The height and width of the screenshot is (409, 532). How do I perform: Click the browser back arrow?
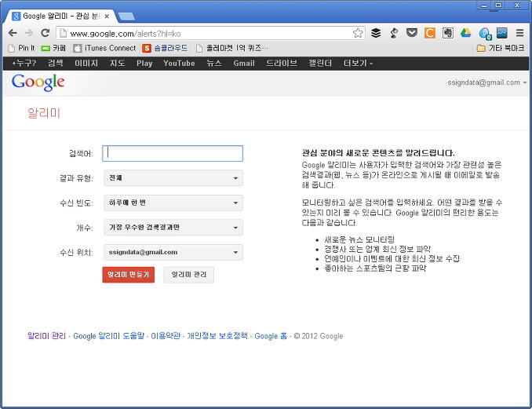(x=13, y=33)
